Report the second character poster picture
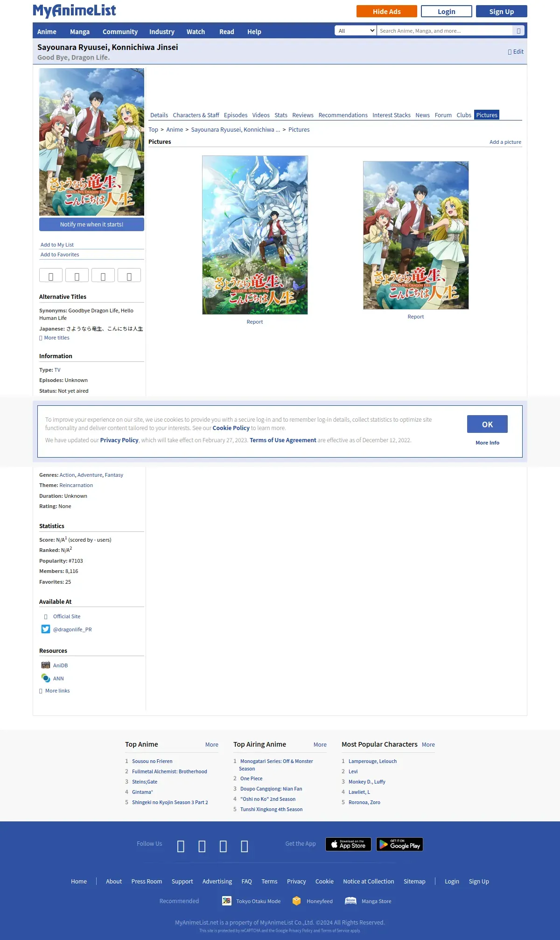560x940 pixels. tap(416, 317)
